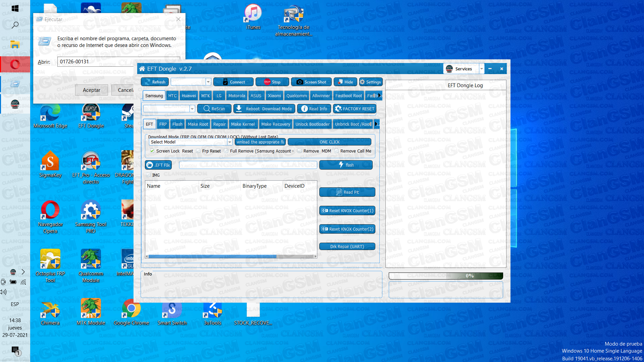The height and width of the screenshot is (362, 644).
Task: Click the home icon in EFT title bar
Action: 142,69
